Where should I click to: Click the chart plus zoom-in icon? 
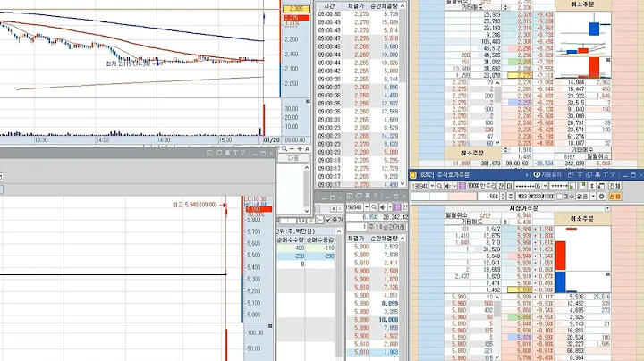tap(300, 149)
